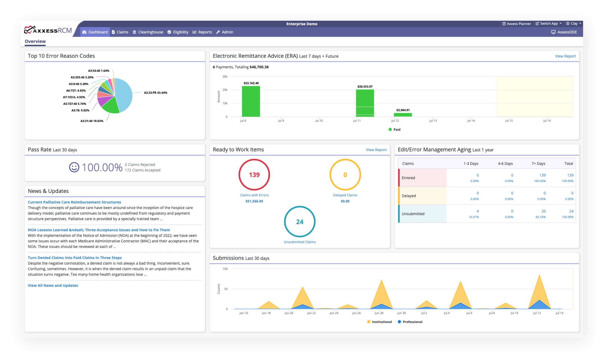Click Unsubmitted 1-3 Days value 4
The height and width of the screenshot is (364, 609).
477,211
